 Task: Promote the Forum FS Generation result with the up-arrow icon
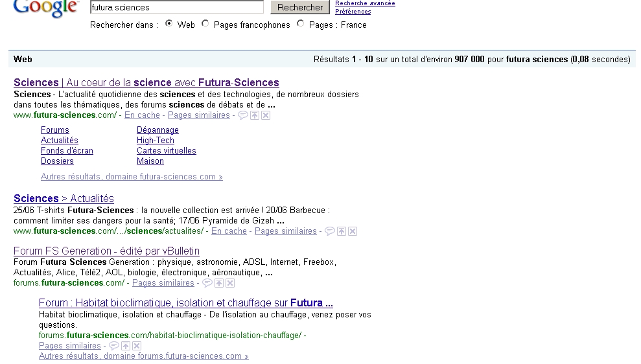(219, 283)
